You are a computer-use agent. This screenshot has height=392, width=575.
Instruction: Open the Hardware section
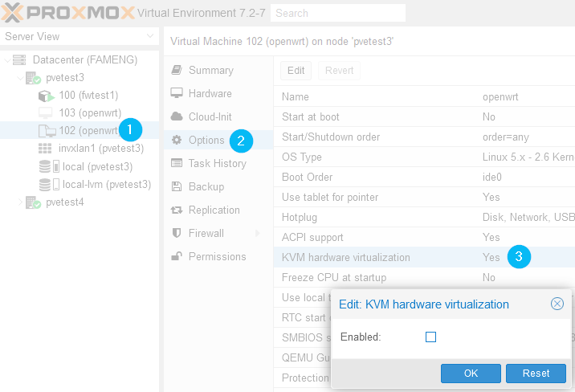(218, 93)
